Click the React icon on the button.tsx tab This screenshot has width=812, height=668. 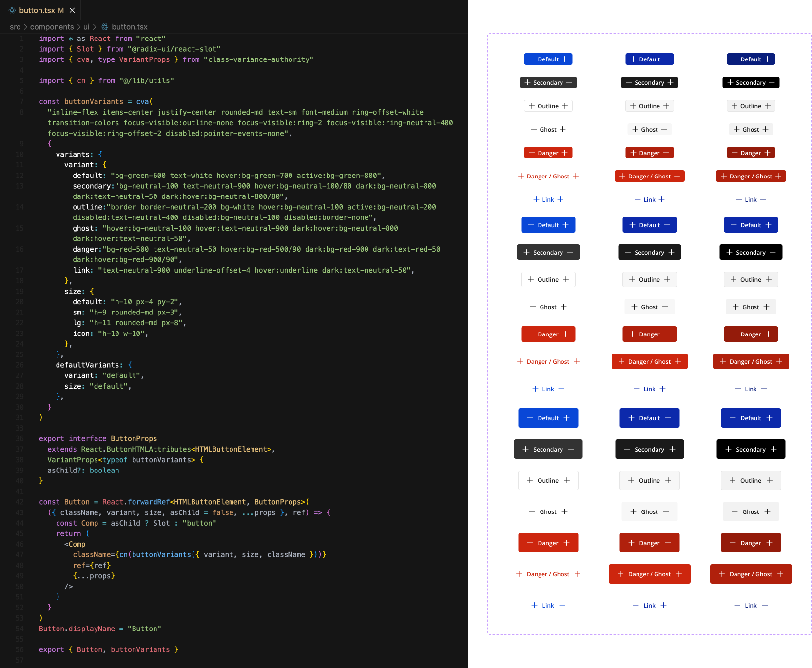pyautogui.click(x=12, y=10)
